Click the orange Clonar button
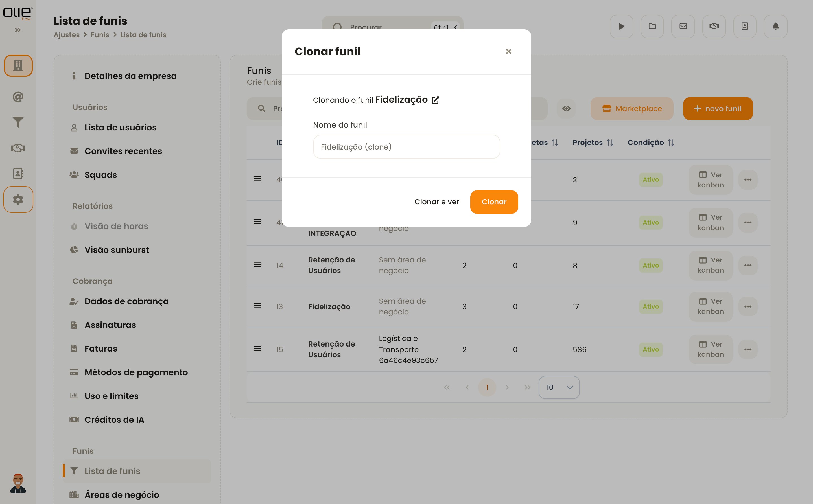The height and width of the screenshot is (504, 813). [494, 202]
